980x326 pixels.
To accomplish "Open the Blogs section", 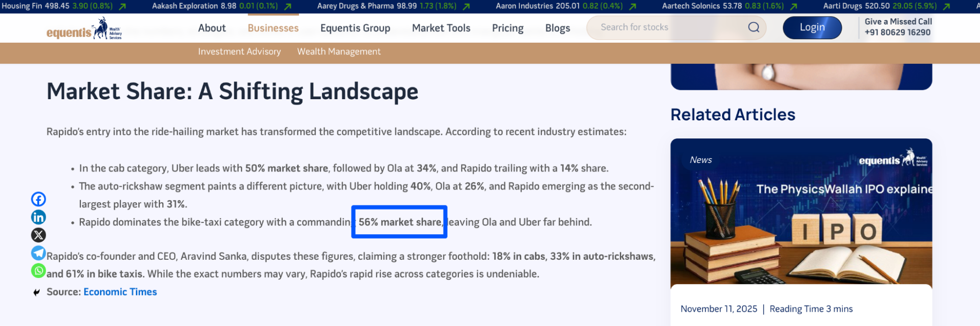I will click(558, 28).
